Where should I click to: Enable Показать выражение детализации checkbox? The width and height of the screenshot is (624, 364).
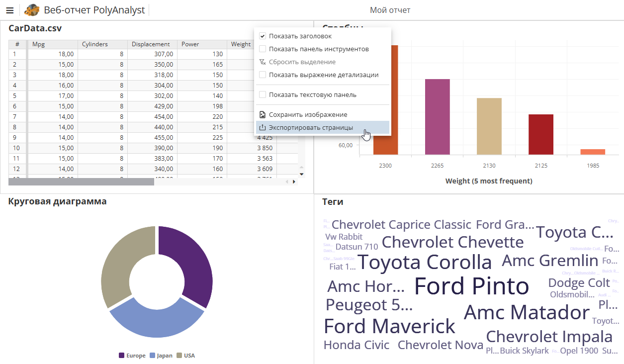(263, 75)
